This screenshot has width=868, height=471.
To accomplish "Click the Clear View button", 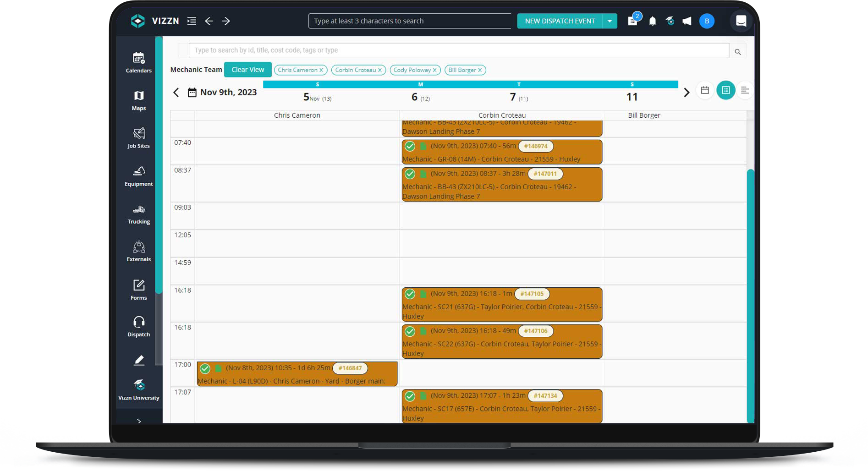I will pyautogui.click(x=247, y=70).
